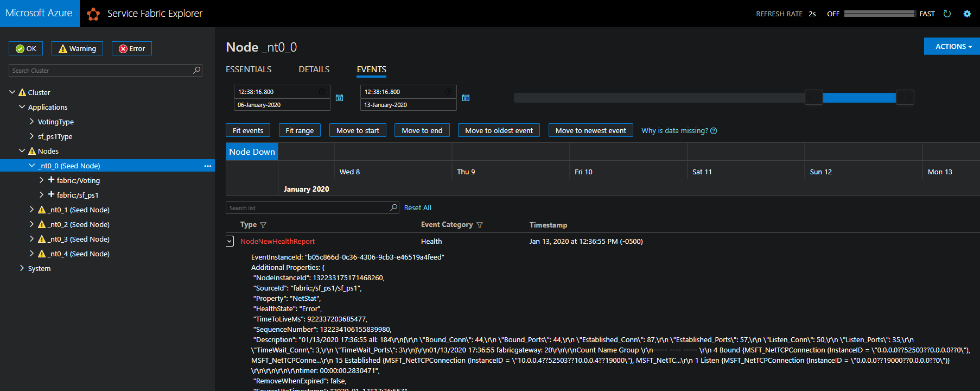Viewport: 980px width, 391px height.
Task: Click the Node Down timeline group label
Action: (x=252, y=152)
